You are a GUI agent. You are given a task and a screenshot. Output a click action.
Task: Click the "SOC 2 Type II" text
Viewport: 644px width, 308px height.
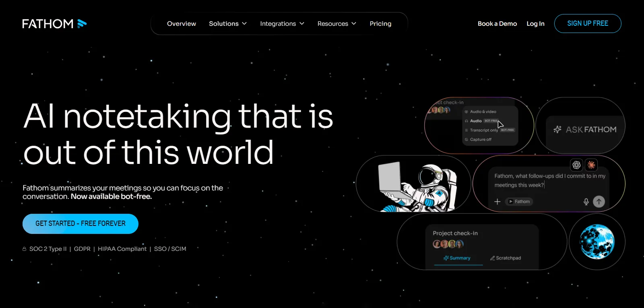click(48, 249)
